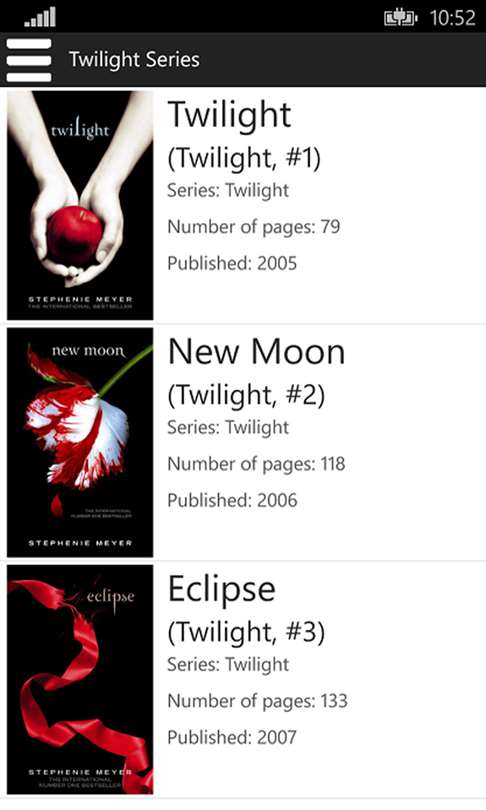486x810 pixels.
Task: Open the Eclipse book cover thumbnail
Action: point(80,679)
